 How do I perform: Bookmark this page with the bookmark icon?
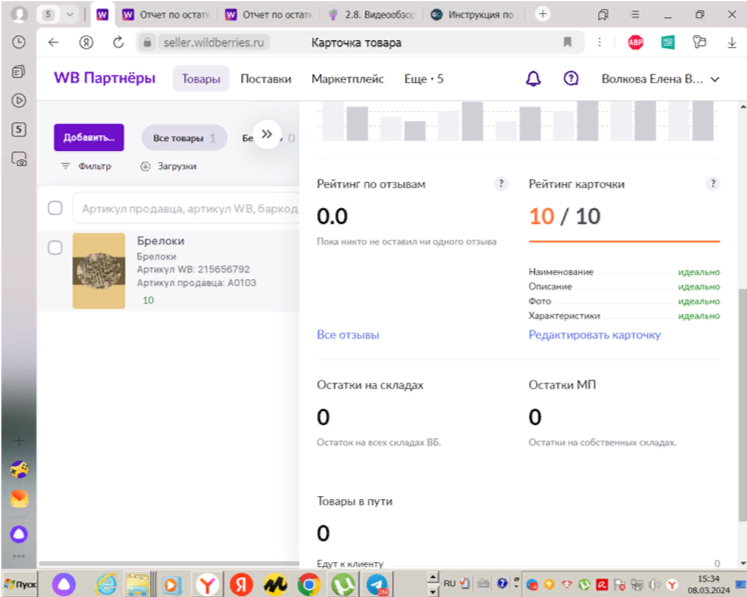tap(567, 42)
